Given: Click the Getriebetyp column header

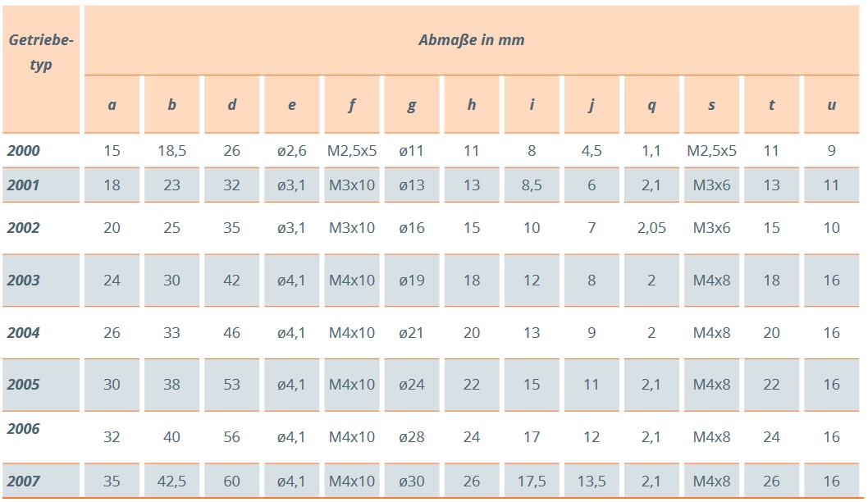Looking at the screenshot, I should click(41, 51).
